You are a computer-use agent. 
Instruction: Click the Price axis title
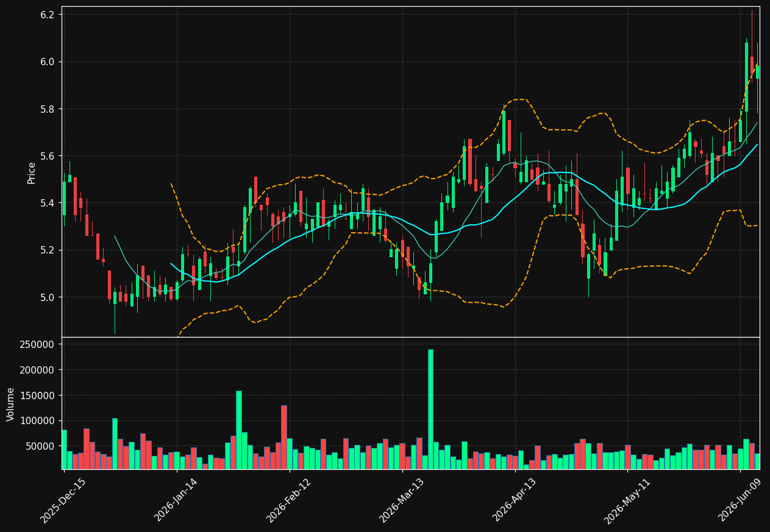pos(32,172)
